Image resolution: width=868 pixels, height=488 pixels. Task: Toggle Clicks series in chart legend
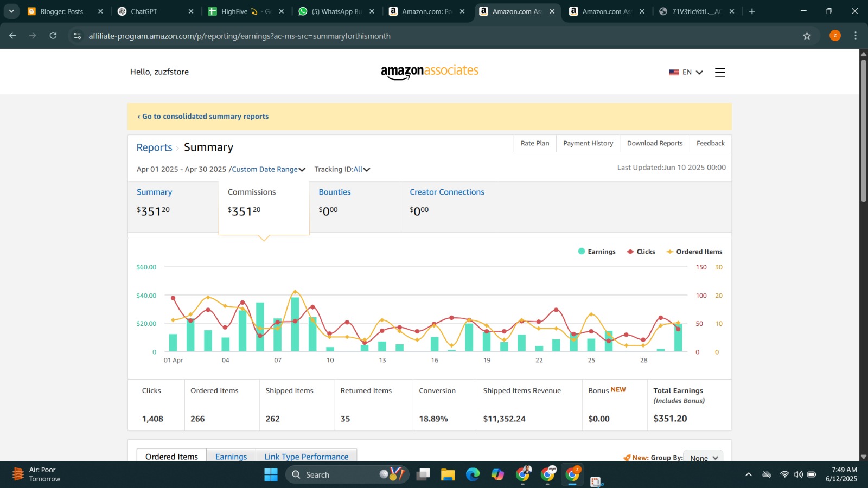(641, 252)
